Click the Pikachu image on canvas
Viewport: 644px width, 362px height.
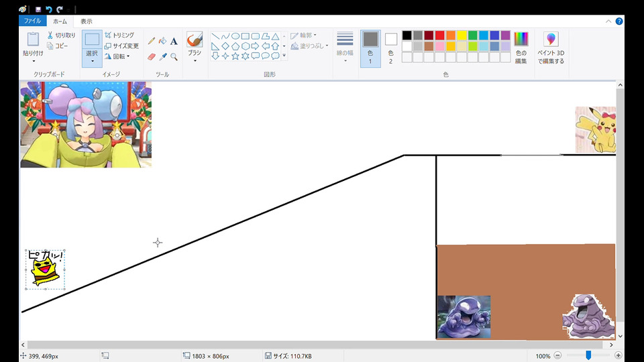[596, 129]
